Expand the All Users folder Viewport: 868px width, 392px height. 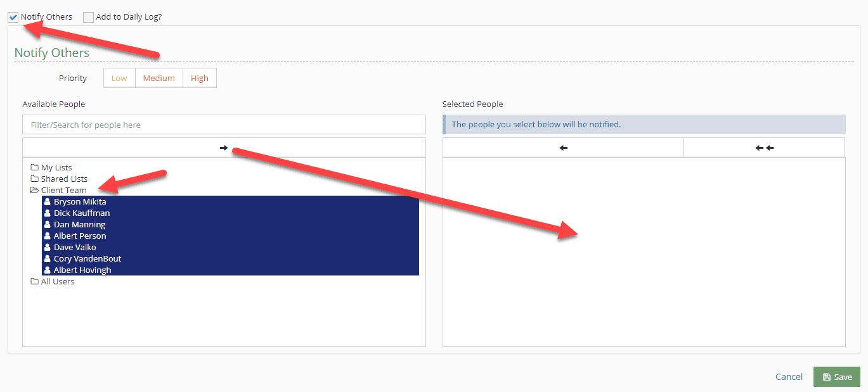pyautogui.click(x=58, y=282)
